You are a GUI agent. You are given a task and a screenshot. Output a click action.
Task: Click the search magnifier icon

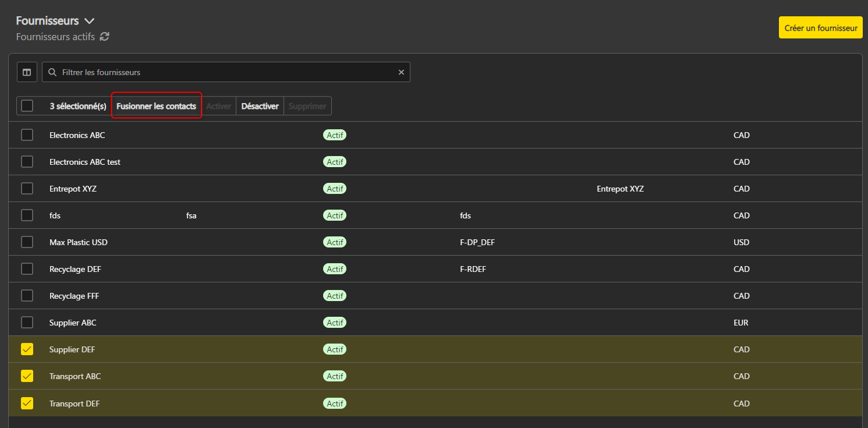(52, 72)
